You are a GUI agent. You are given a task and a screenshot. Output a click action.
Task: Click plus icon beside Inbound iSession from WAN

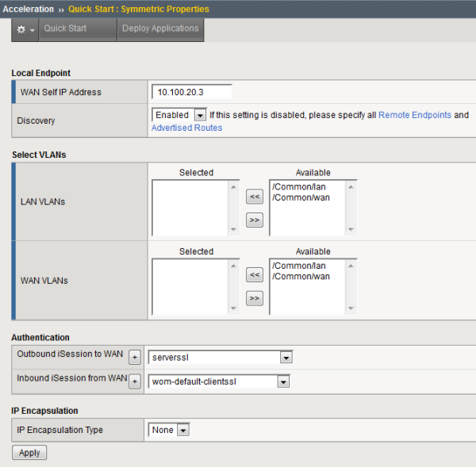tap(134, 381)
